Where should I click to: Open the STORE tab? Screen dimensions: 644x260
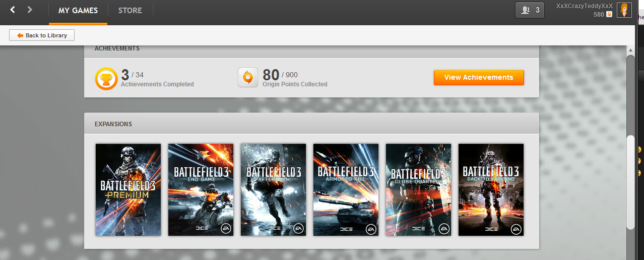click(x=130, y=10)
